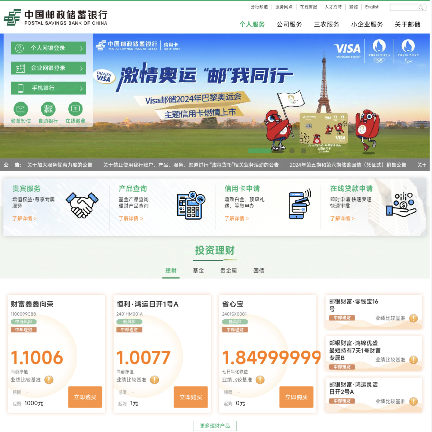Click the third round green screen icon in the login panel
The width and height of the screenshot is (432, 432).
click(x=75, y=109)
